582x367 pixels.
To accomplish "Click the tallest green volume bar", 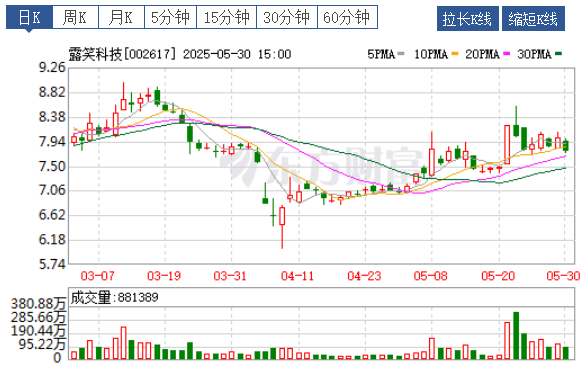I will coord(516,335).
